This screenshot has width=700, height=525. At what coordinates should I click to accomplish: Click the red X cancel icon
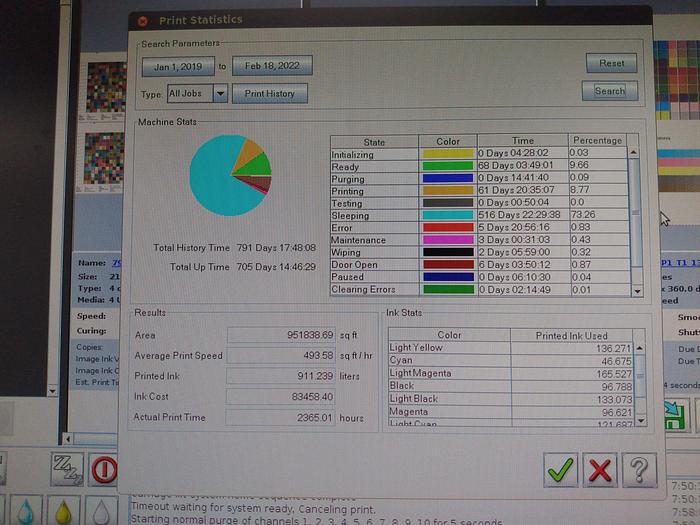[600, 469]
